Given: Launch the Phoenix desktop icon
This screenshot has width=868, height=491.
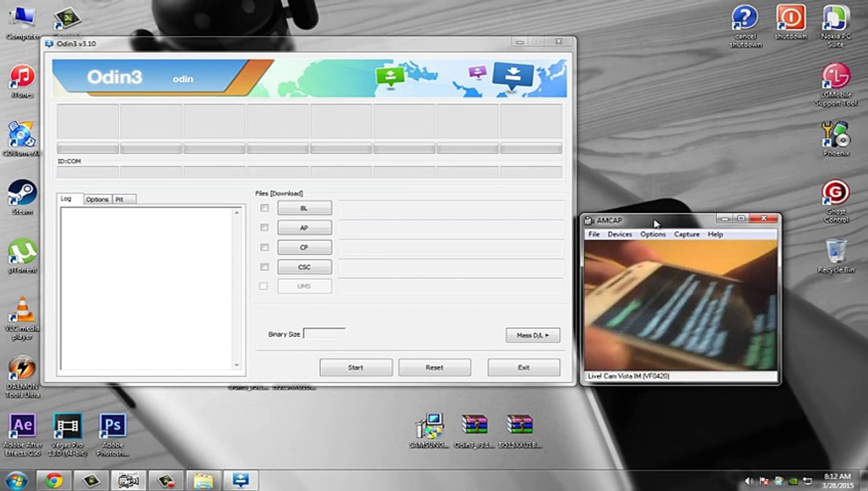Looking at the screenshot, I should click(x=835, y=135).
